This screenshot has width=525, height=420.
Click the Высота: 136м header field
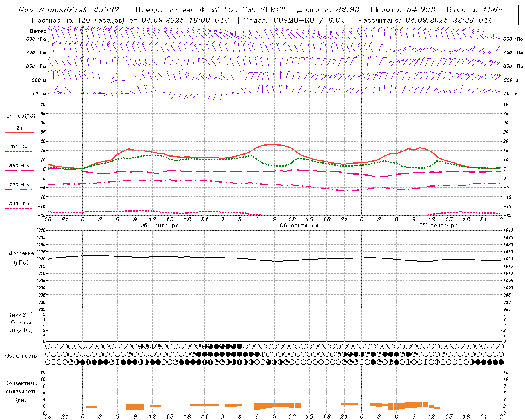click(x=475, y=10)
